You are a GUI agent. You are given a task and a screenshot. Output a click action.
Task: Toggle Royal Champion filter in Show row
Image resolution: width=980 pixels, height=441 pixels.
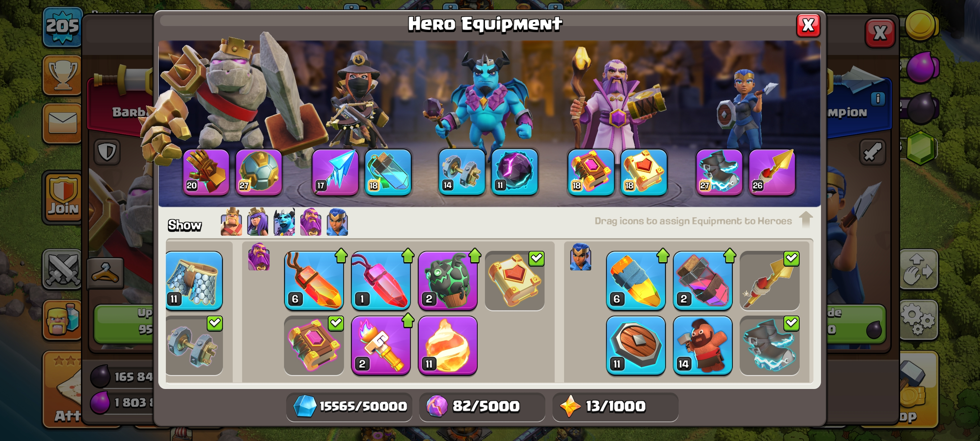tap(337, 222)
